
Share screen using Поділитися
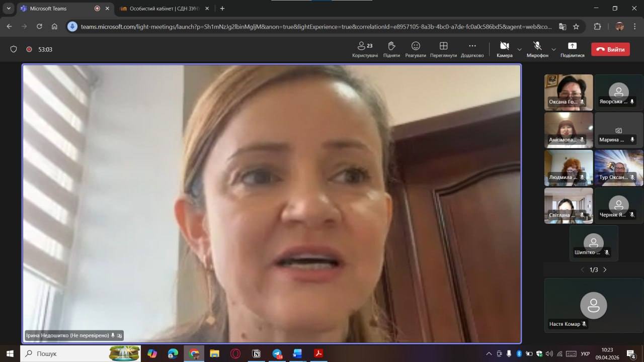572,49
